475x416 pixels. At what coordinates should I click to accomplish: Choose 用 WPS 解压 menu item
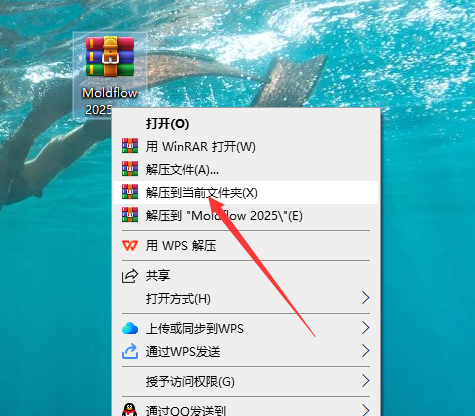coord(246,246)
